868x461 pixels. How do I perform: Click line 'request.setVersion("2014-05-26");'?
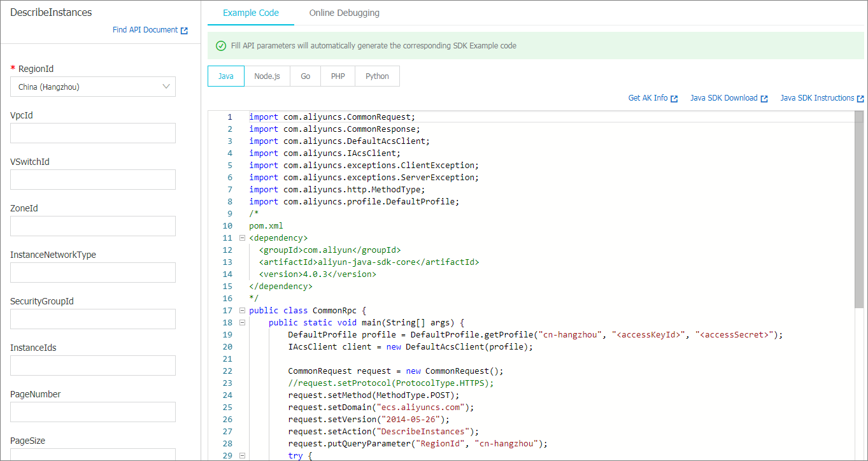pos(369,420)
